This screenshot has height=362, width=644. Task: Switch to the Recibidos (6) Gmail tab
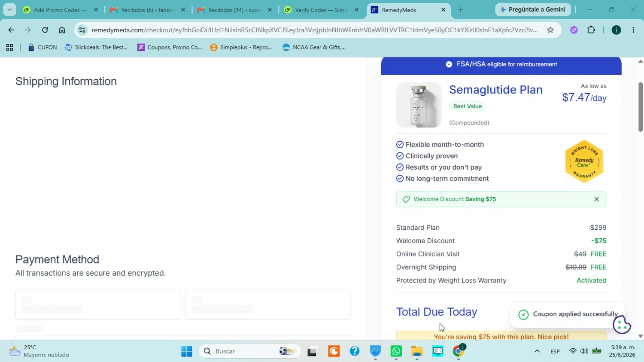pyautogui.click(x=147, y=9)
